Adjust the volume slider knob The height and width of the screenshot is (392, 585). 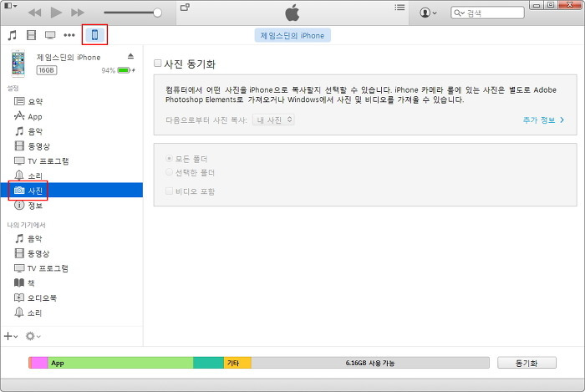click(157, 13)
